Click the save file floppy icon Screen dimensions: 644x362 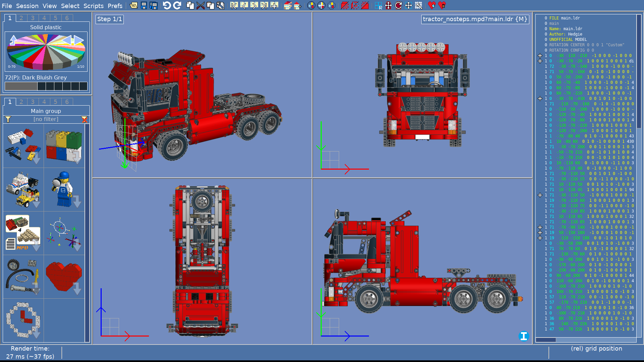pyautogui.click(x=144, y=5)
